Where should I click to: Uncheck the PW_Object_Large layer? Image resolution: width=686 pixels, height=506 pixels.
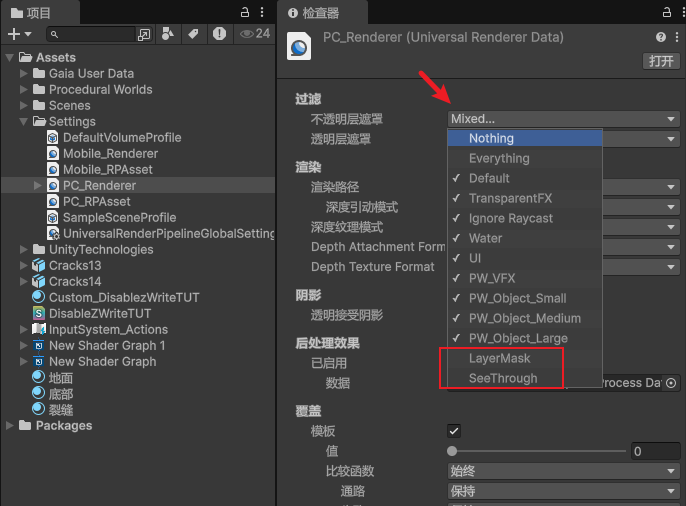[525, 338]
